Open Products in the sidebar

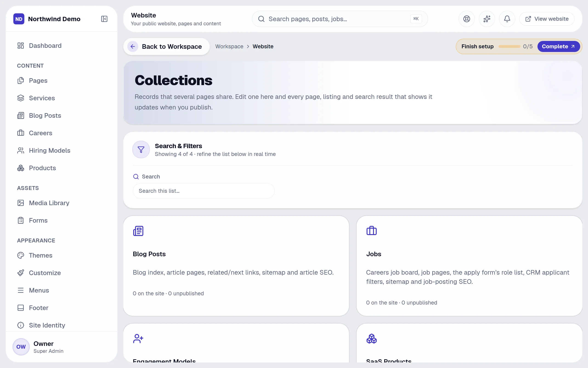tap(62, 168)
